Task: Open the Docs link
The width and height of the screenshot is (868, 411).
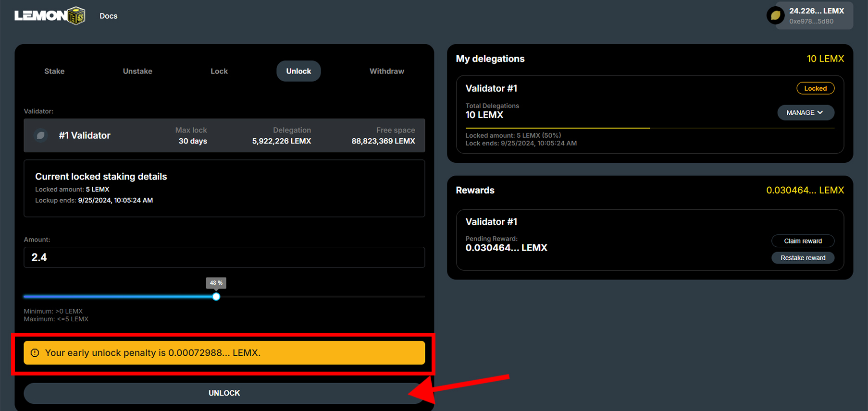Action: [x=108, y=16]
